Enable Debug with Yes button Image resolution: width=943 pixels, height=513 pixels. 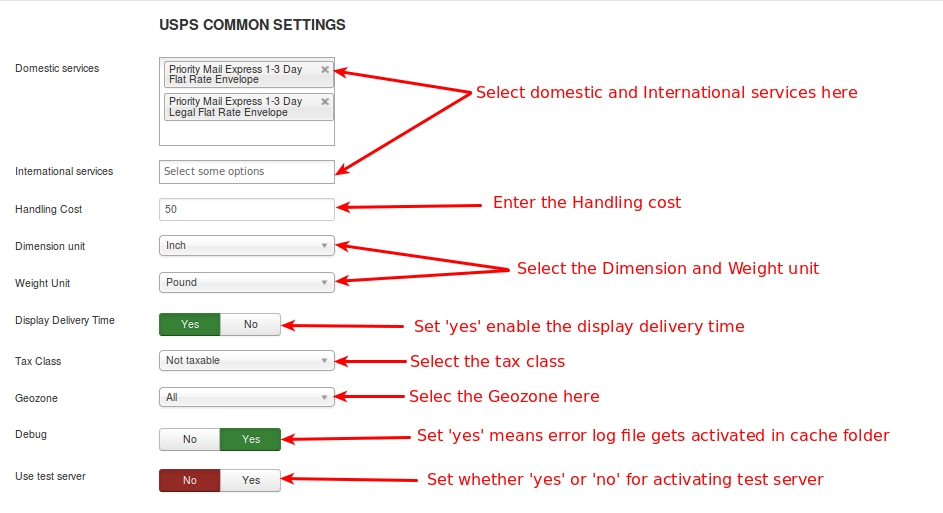[250, 439]
